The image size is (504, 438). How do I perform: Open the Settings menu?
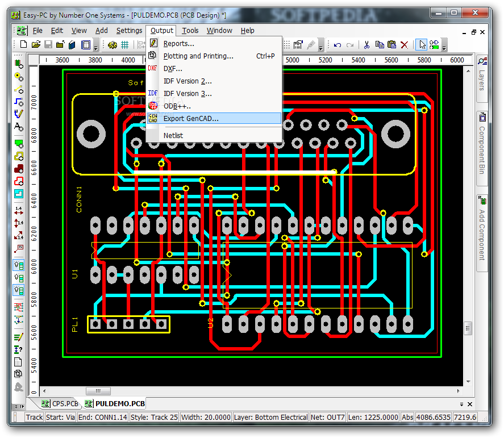point(129,31)
